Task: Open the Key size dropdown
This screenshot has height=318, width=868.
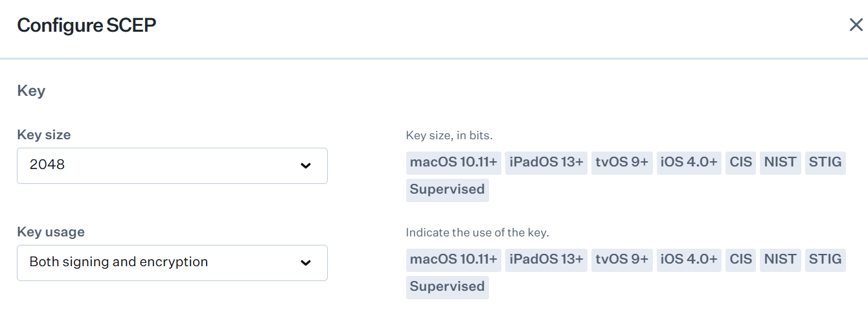Action: tap(172, 165)
